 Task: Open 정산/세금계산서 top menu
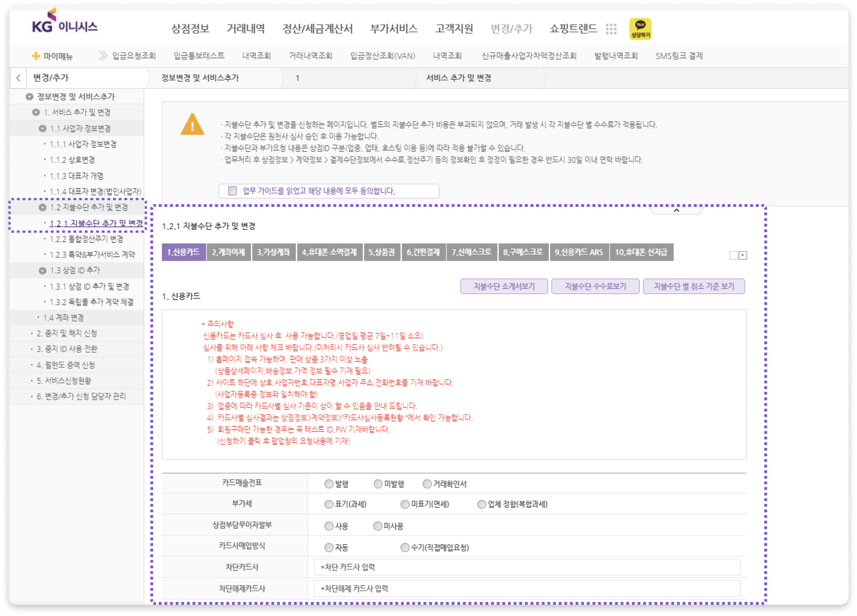tap(318, 28)
